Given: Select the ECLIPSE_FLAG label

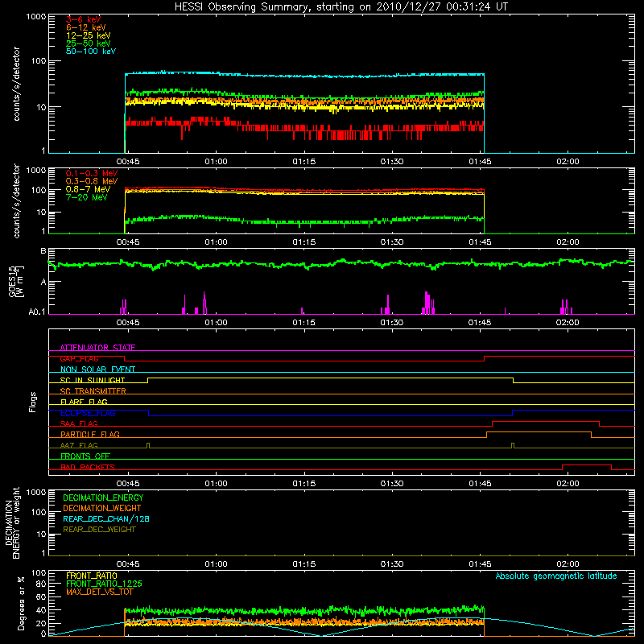Looking at the screenshot, I should [x=88, y=413].
